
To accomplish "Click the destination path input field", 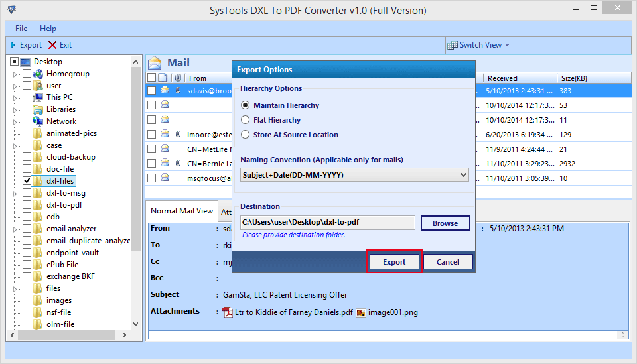I will (327, 222).
